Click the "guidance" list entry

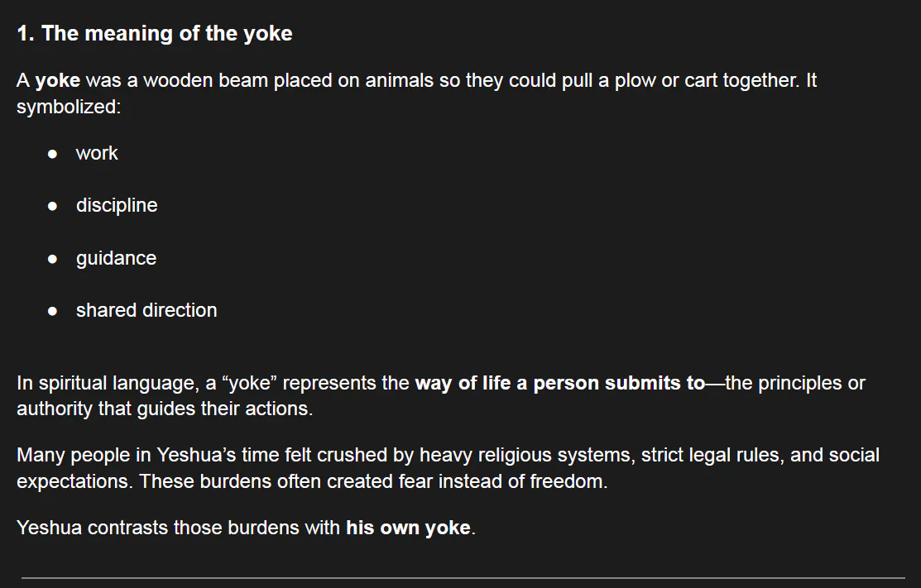point(116,259)
